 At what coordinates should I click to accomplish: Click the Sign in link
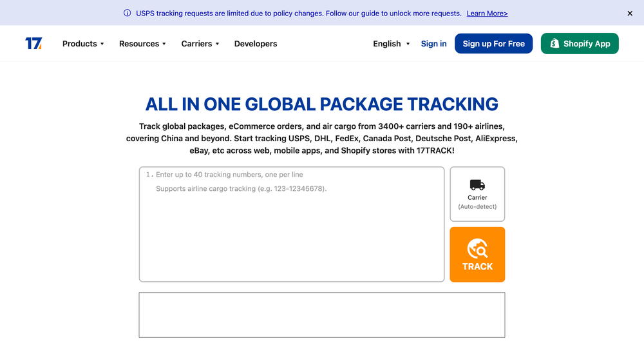(433, 44)
